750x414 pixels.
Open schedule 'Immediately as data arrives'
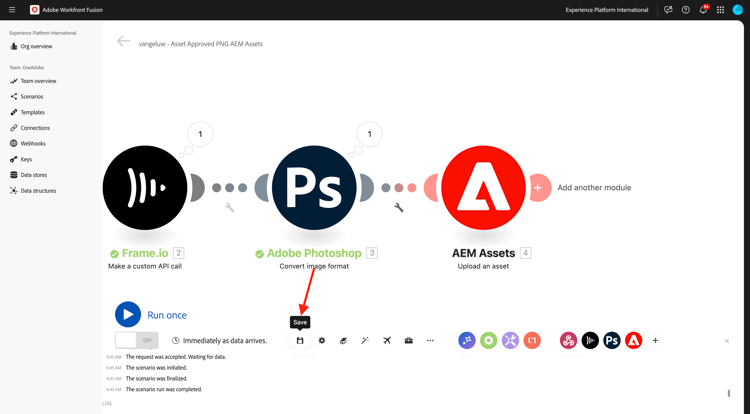(220, 341)
